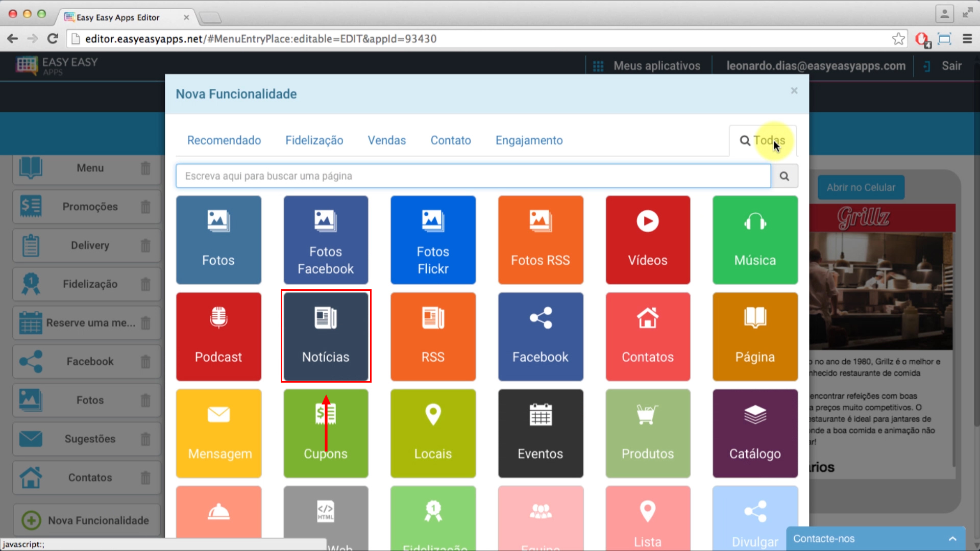The width and height of the screenshot is (980, 551).
Task: Click the search magnifier button
Action: pos(785,176)
